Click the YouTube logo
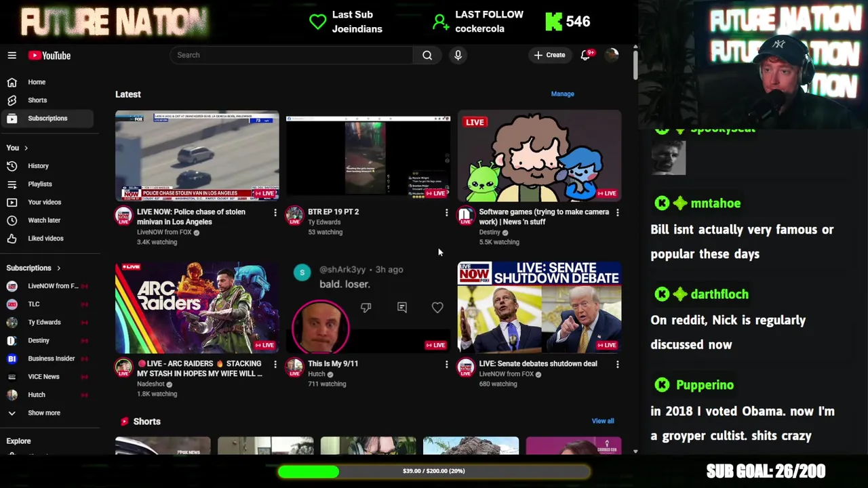The image size is (868, 488). pyautogui.click(x=50, y=56)
